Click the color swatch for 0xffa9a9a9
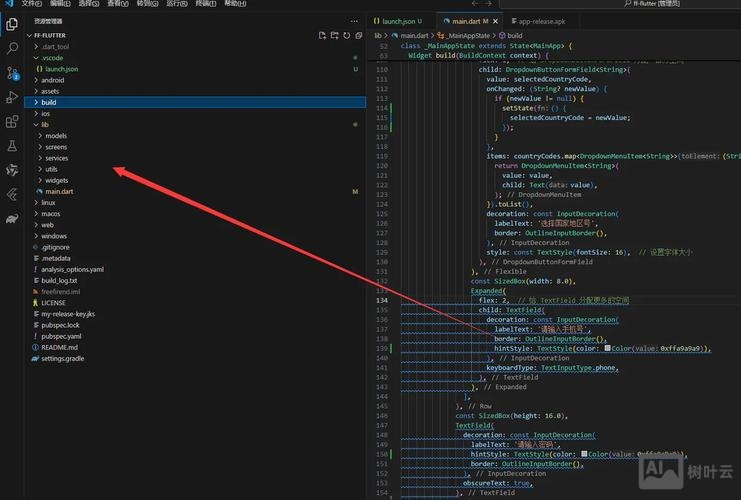The image size is (741, 500). [607, 348]
